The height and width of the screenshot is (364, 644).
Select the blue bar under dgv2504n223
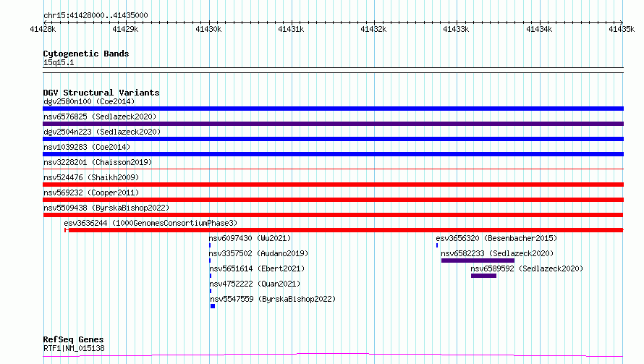coord(333,139)
